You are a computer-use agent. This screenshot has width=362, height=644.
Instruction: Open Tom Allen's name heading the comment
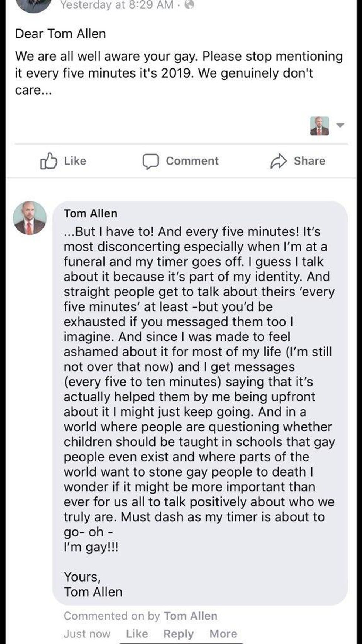point(90,213)
